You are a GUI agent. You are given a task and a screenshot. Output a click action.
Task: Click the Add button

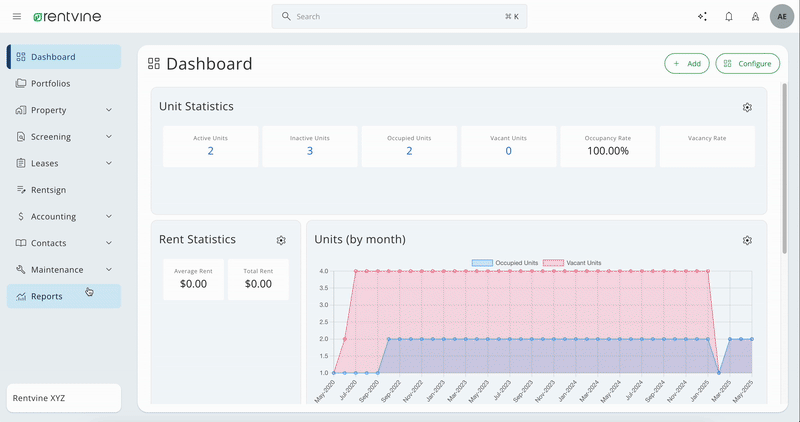[687, 63]
